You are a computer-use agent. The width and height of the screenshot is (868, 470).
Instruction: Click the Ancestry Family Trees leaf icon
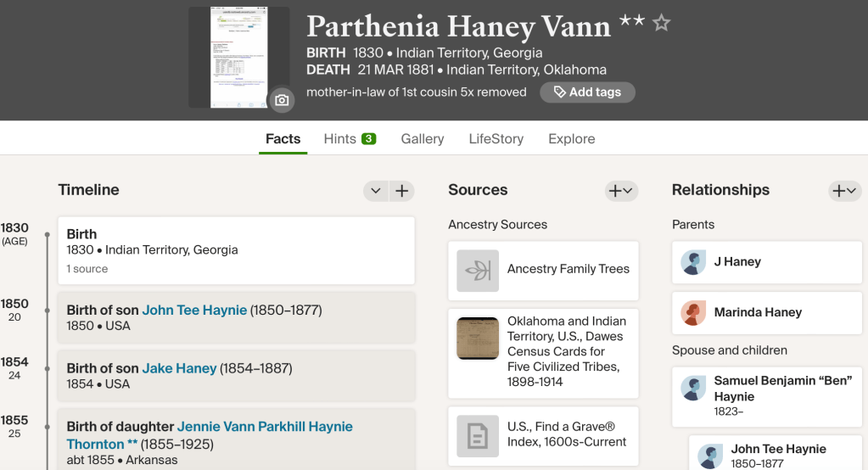coord(478,271)
